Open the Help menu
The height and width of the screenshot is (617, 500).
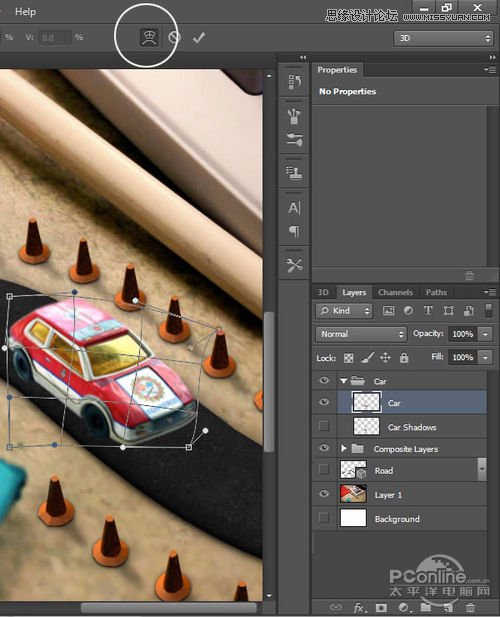pyautogui.click(x=25, y=12)
